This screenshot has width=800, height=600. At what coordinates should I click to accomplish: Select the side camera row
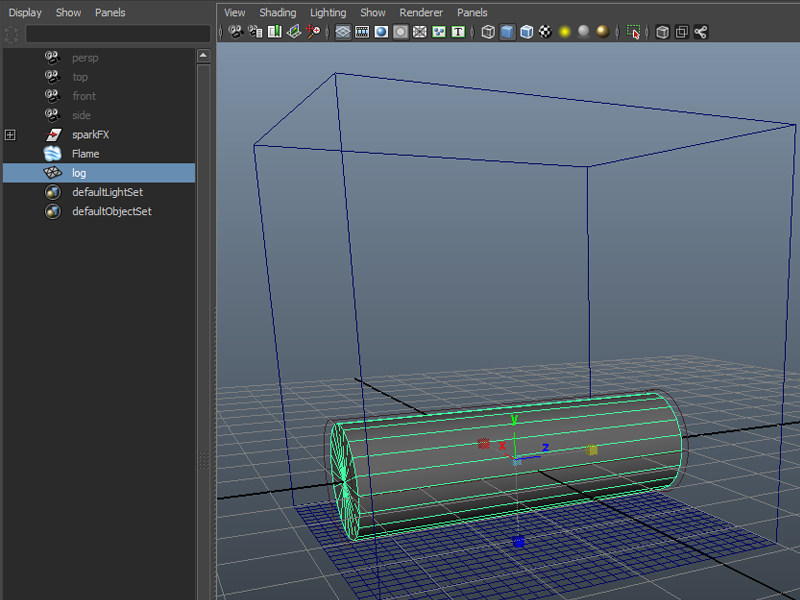point(99,115)
